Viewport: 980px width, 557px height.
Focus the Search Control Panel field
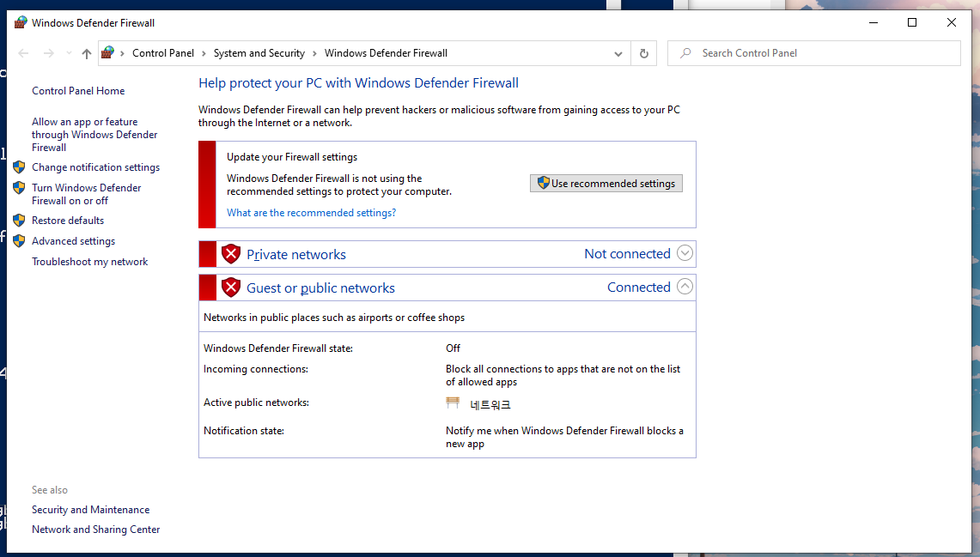[x=813, y=53]
